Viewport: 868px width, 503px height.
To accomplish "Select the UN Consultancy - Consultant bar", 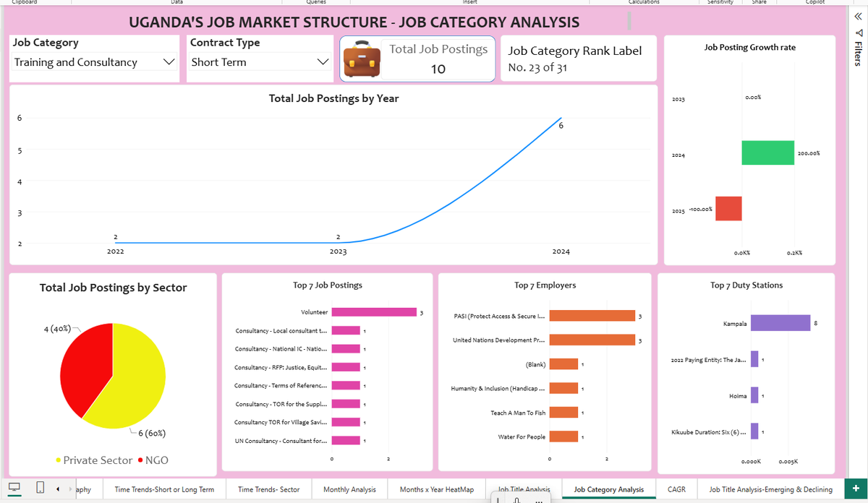I will (x=346, y=440).
